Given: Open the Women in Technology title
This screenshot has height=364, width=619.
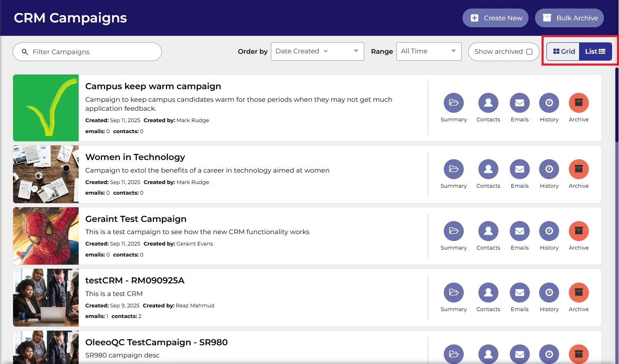Looking at the screenshot, I should click(135, 157).
